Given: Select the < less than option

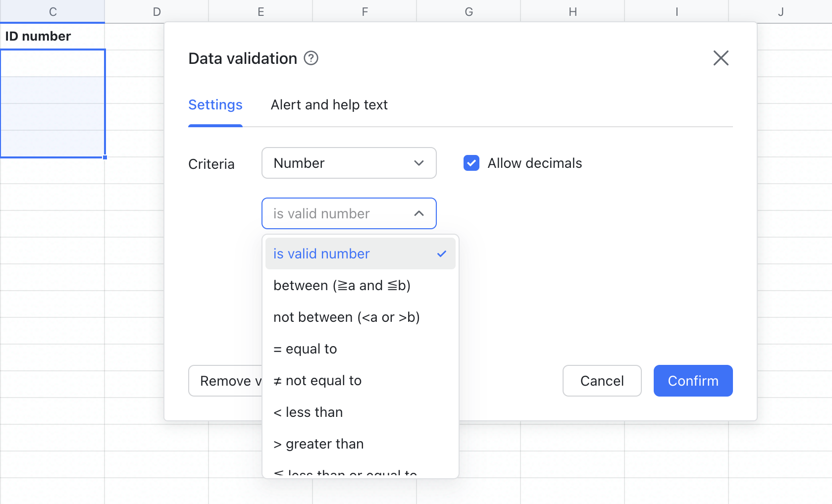Looking at the screenshot, I should click(x=308, y=412).
